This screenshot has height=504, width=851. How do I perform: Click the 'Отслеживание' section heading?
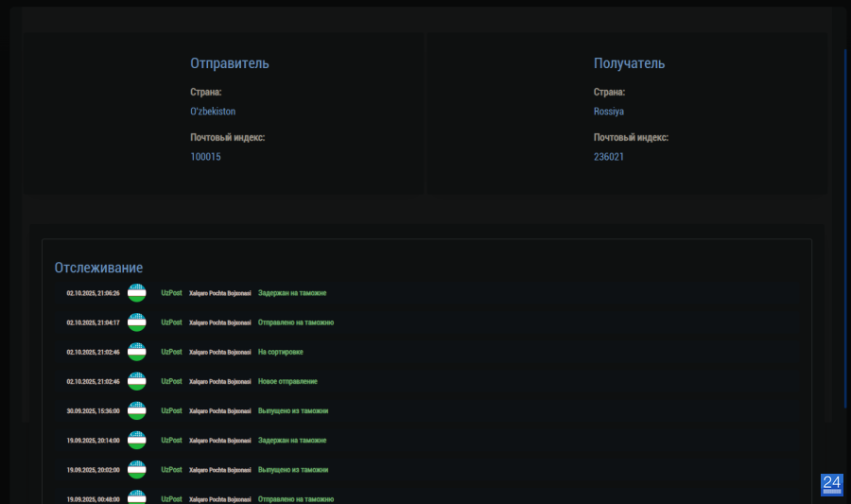pyautogui.click(x=98, y=269)
